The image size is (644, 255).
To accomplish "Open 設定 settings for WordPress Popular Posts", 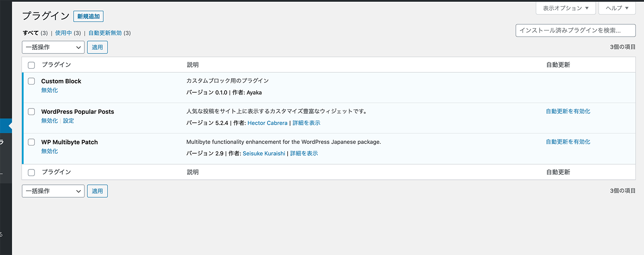I will 68,121.
